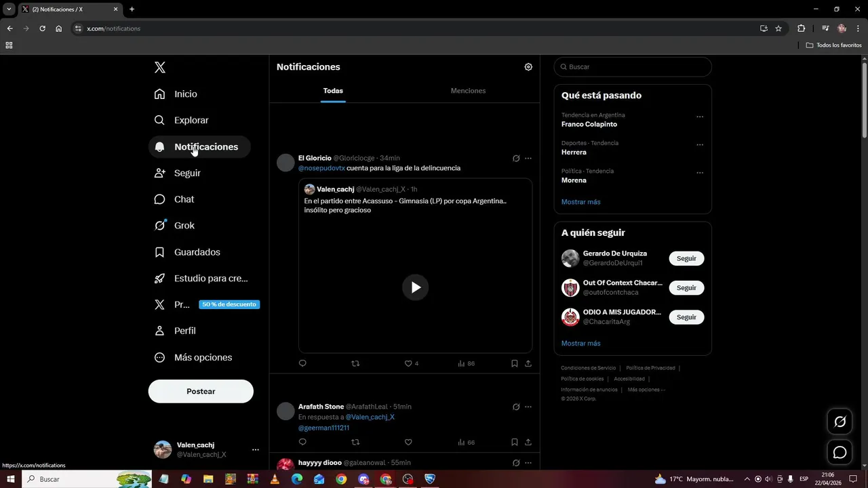Click the Grok icon on El Gloricio post

(x=516, y=158)
